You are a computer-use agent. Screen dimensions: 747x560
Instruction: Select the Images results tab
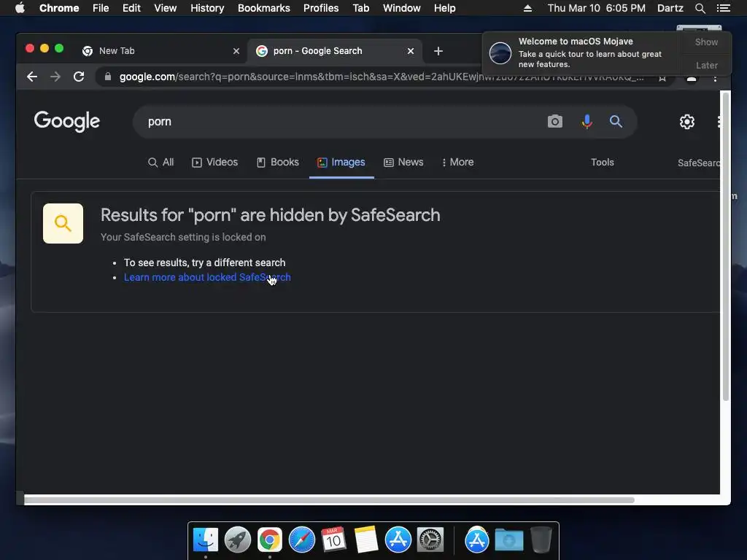341,163
